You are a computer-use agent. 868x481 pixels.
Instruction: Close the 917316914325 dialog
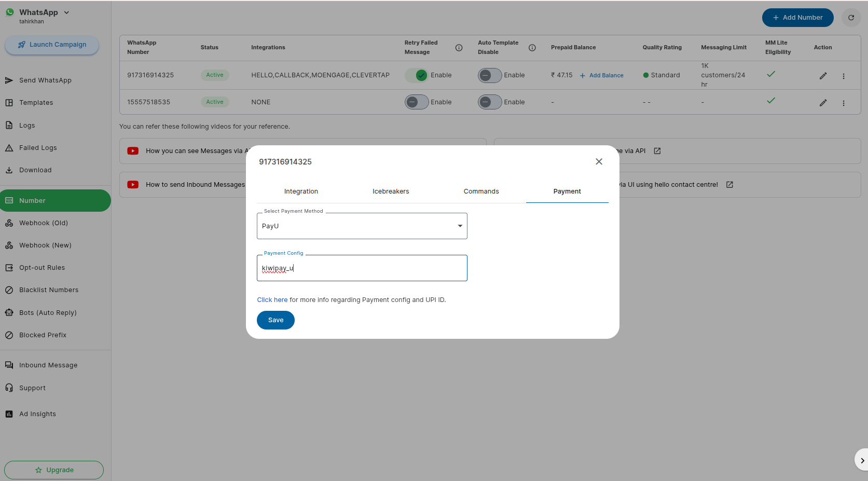pyautogui.click(x=599, y=162)
